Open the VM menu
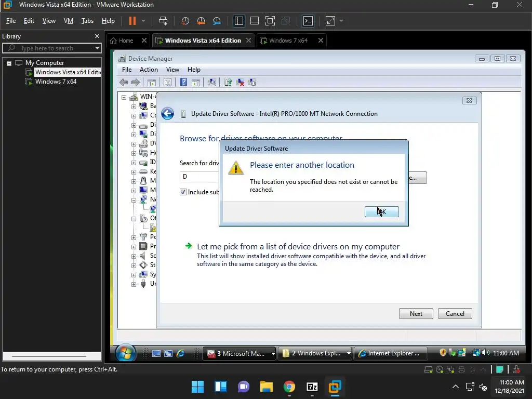532x399 pixels. 69,21
